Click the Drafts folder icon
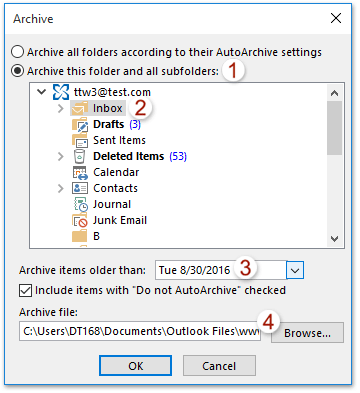The height and width of the screenshot is (393, 360). [x=80, y=124]
